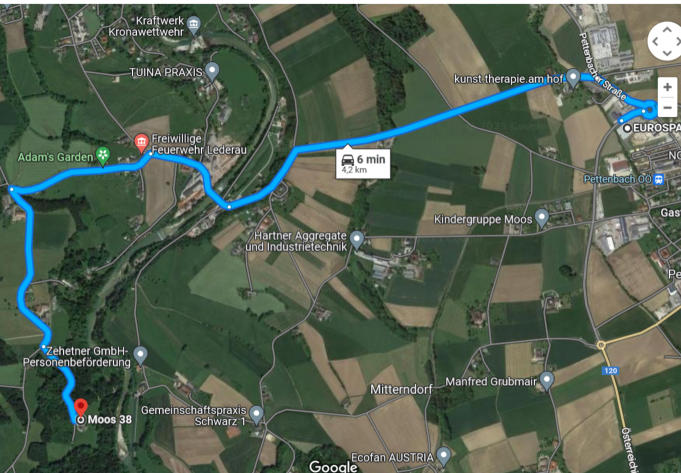Click the Petterbach OÖ bus stop icon
Viewport: 681px width, 473px height.
point(659,179)
